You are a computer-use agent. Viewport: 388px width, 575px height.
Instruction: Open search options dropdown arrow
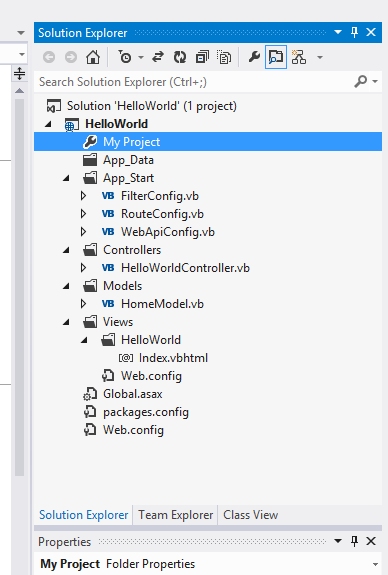point(375,81)
